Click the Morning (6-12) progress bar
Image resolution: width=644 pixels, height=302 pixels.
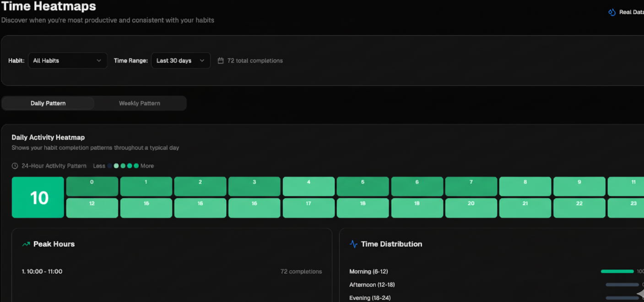(618, 271)
